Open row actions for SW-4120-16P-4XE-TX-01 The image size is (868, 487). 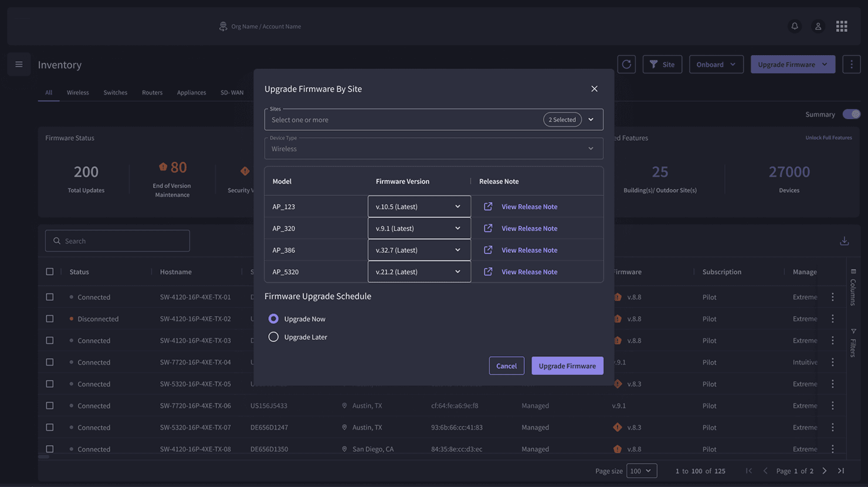(x=832, y=297)
